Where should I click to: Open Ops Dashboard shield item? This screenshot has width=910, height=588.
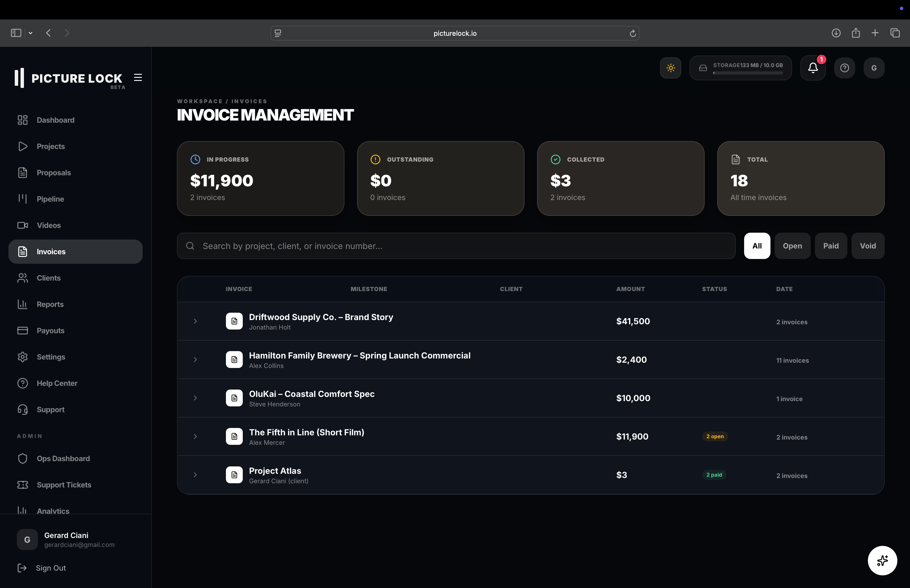pyautogui.click(x=63, y=459)
